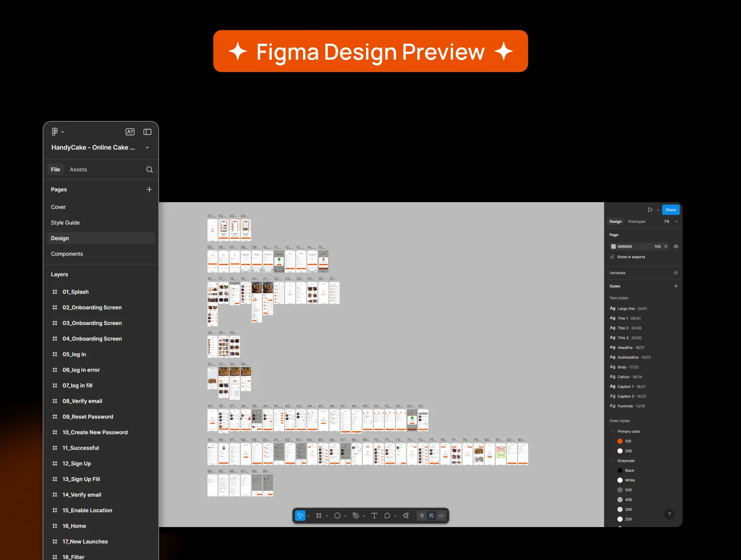Select Design tab in right panel

coord(615,222)
